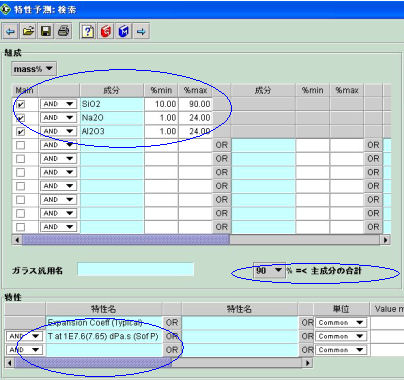Select the Expansion Coeff (Typical) property field
The width and height of the screenshot is (404, 380).
(104, 323)
